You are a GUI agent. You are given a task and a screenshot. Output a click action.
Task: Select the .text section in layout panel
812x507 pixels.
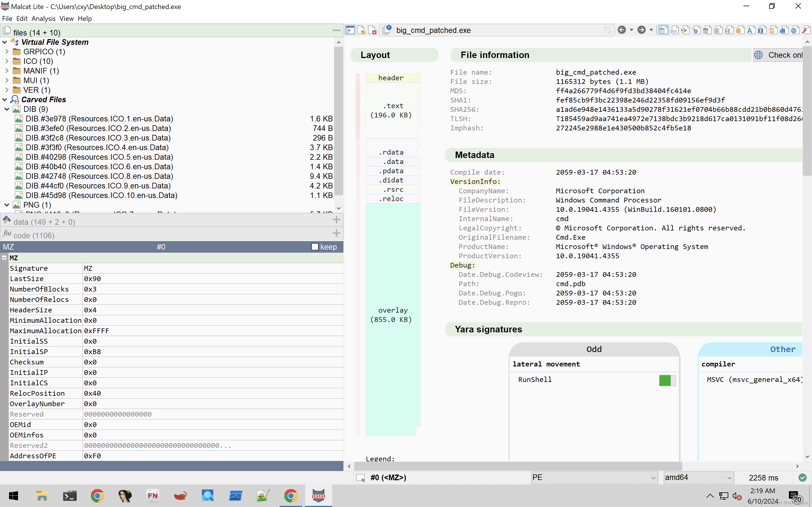390,110
